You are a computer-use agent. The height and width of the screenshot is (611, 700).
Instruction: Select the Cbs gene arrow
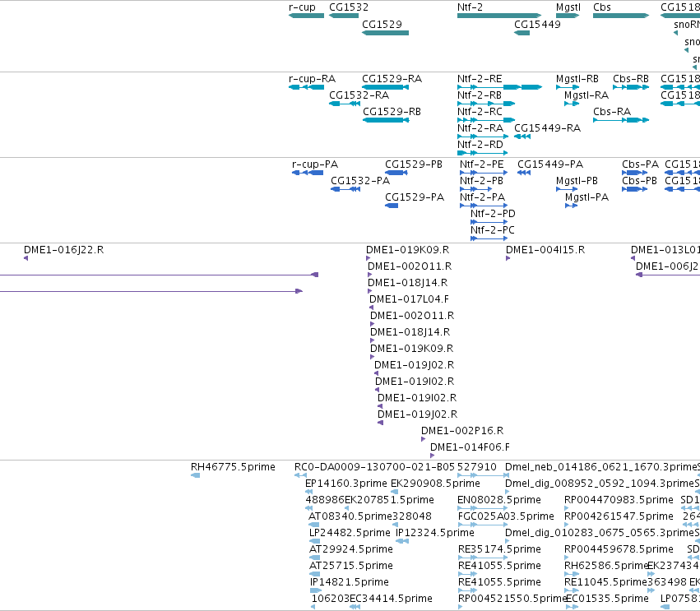click(621, 16)
